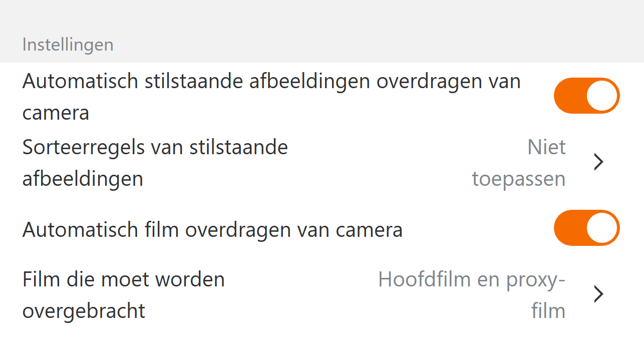Expand the 'Film die moet worden overgebracht' chevron
Image resolution: width=644 pixels, height=354 pixels.
[x=598, y=294]
